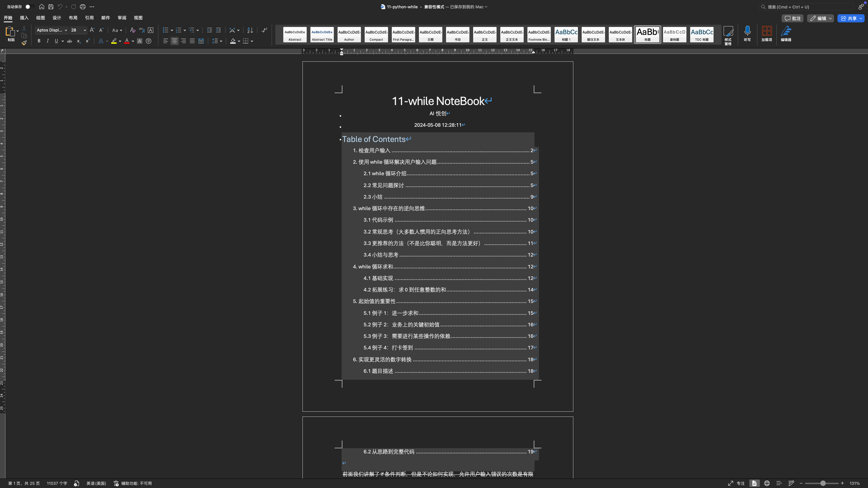Show paragraph marks with pilcrow icon
Viewport: 868px width, 488px height.
(x=264, y=30)
